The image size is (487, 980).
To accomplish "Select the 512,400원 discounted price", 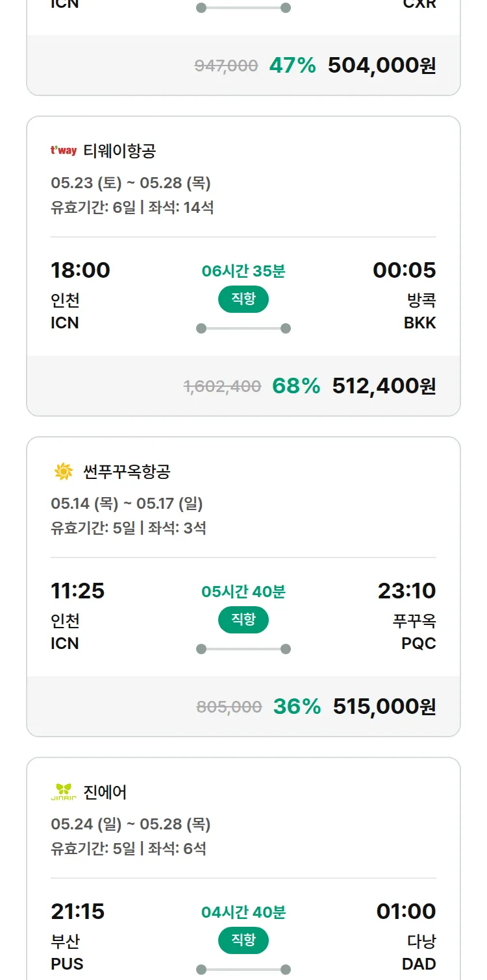I will pyautogui.click(x=384, y=386).
